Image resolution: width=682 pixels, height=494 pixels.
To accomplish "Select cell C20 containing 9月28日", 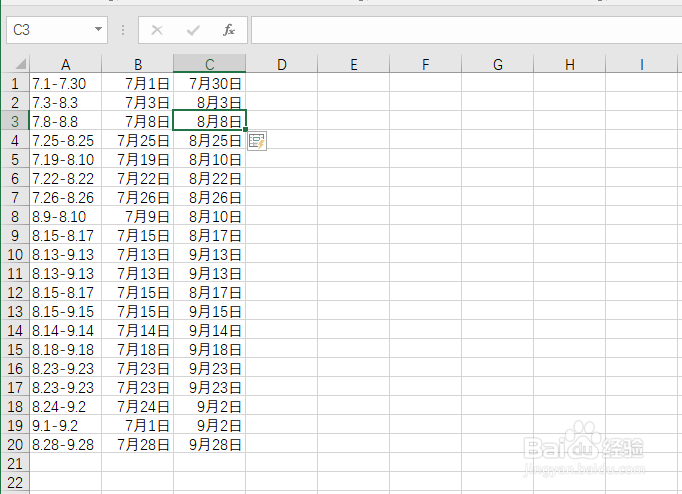I will coord(210,444).
